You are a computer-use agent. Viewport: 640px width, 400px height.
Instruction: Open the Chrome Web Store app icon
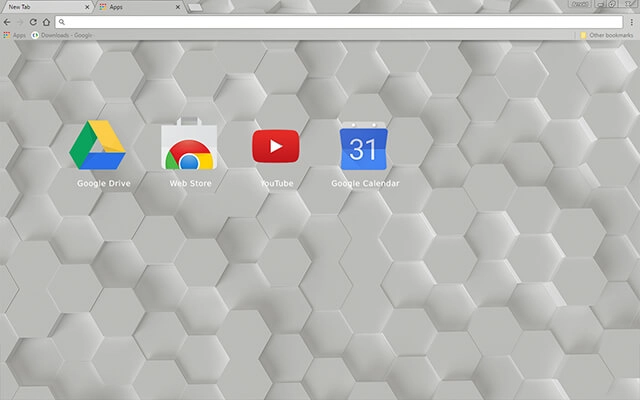pos(189,143)
